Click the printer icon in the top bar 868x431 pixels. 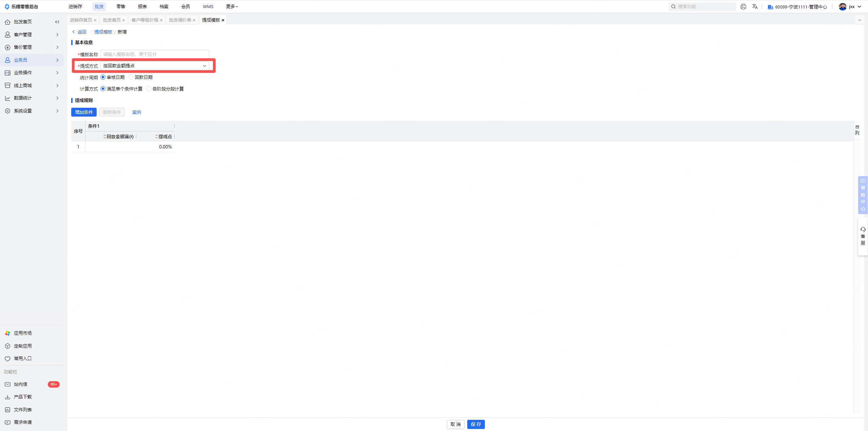(x=743, y=6)
